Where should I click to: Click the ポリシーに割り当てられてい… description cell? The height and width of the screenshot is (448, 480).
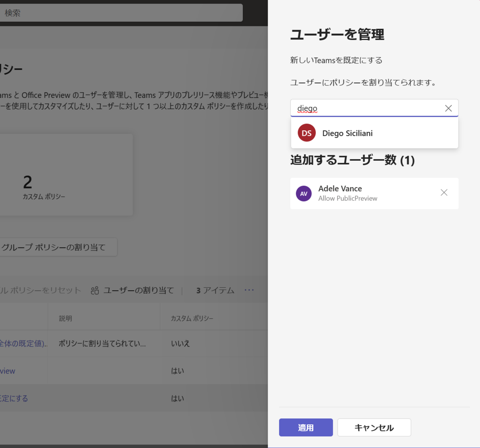coord(102,344)
